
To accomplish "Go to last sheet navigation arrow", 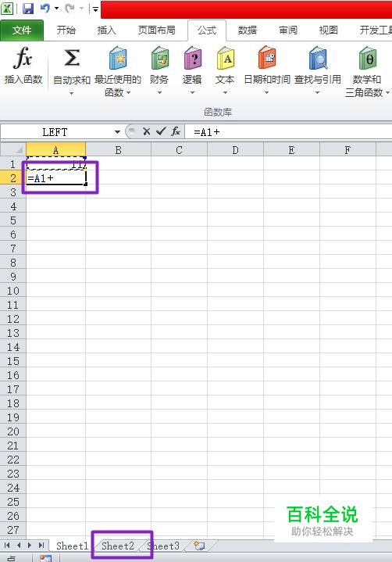I will click(x=41, y=546).
